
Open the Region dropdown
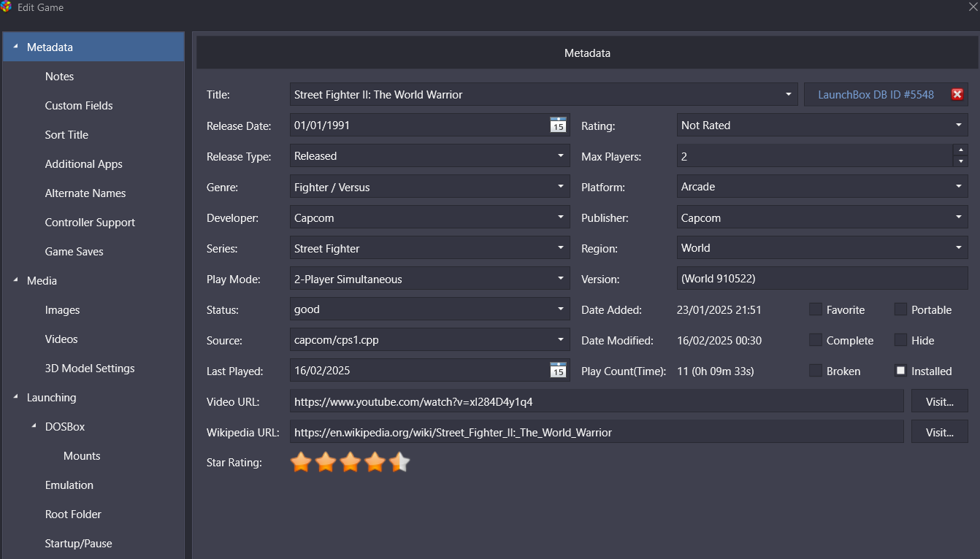click(960, 248)
